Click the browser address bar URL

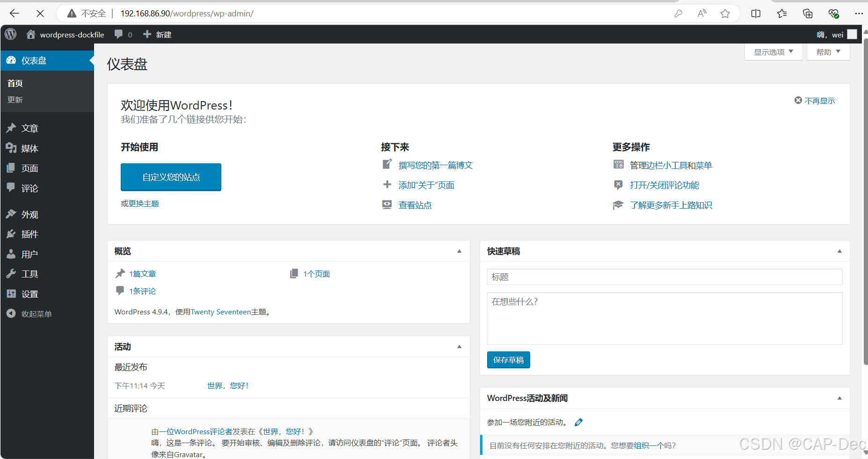point(187,14)
